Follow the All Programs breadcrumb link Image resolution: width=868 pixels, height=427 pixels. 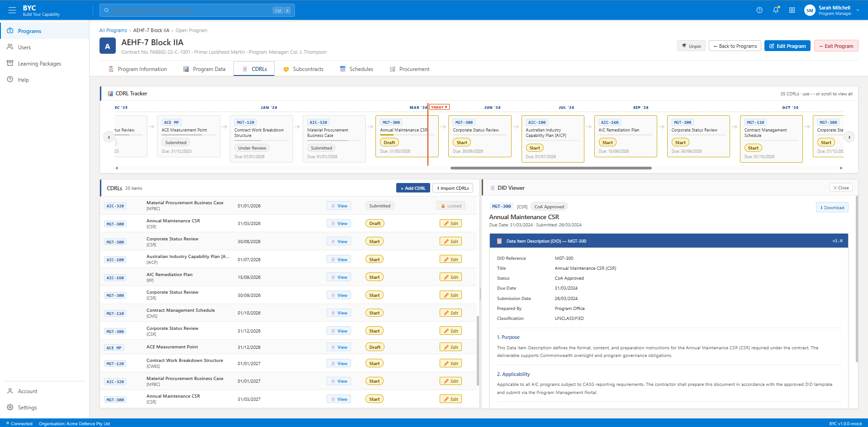point(113,30)
